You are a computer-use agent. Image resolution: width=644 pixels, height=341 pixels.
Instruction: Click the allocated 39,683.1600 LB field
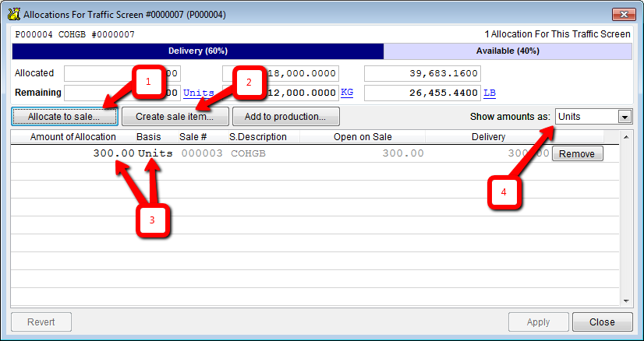[x=423, y=74]
